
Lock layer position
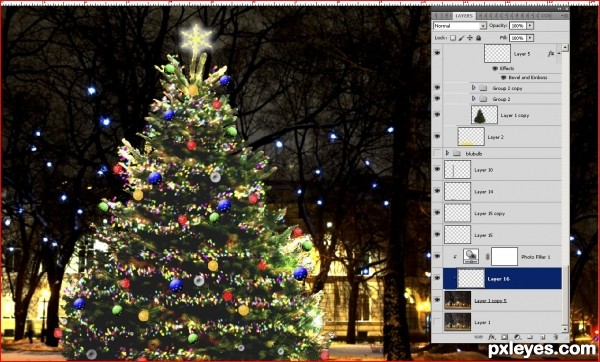(470, 38)
